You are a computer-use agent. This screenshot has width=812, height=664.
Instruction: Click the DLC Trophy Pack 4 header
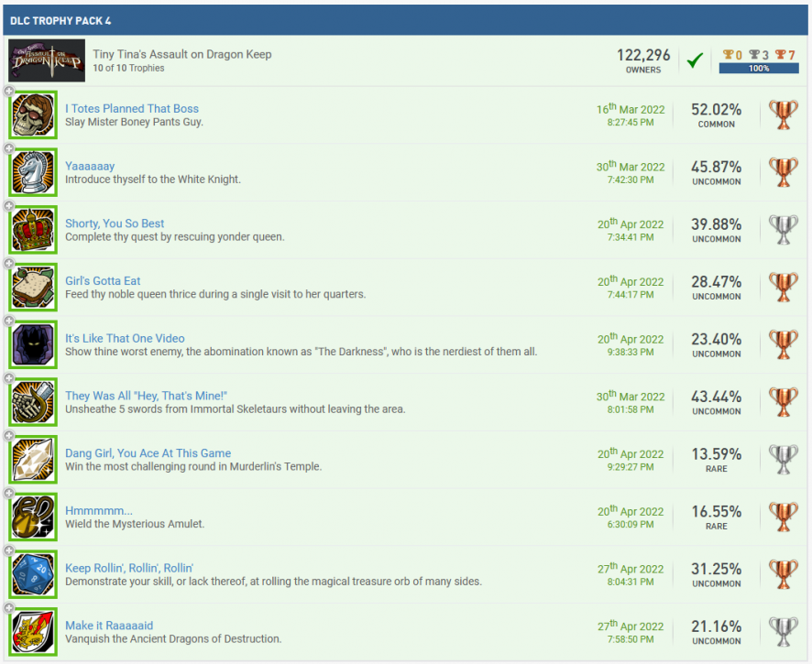point(60,20)
